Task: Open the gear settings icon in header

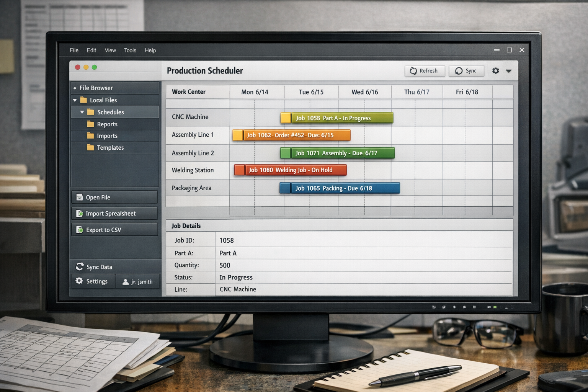Action: (496, 71)
